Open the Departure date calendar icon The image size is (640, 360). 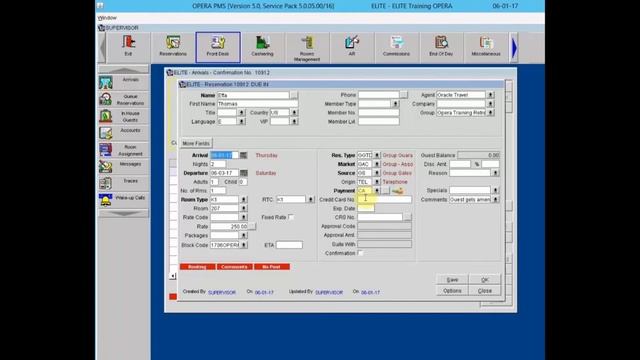tap(244, 173)
